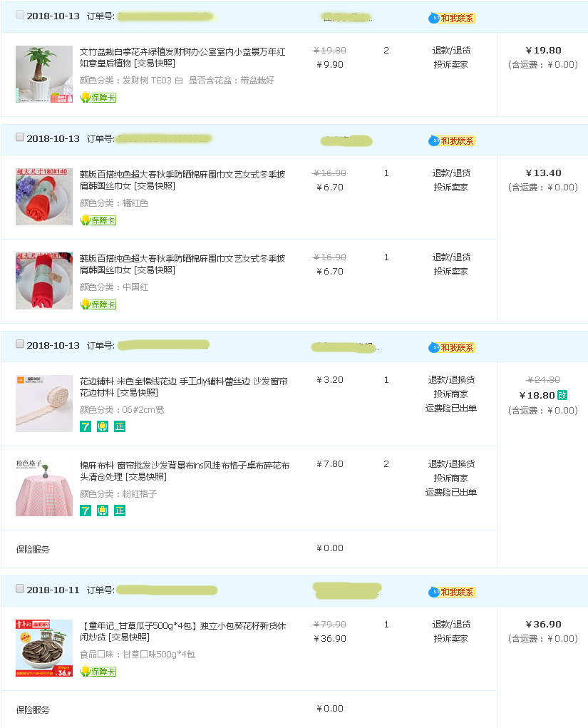This screenshot has width=588, height=728.
Task: Click 投诉卖家 for the sunflower seeds order
Action: pyautogui.click(x=451, y=638)
